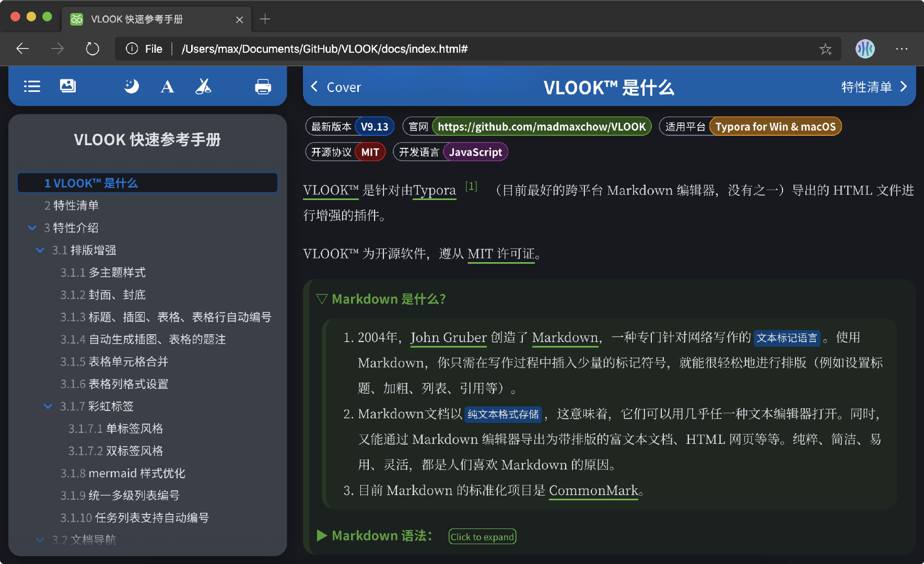
Task: Bookmark page with star icon
Action: [x=825, y=49]
